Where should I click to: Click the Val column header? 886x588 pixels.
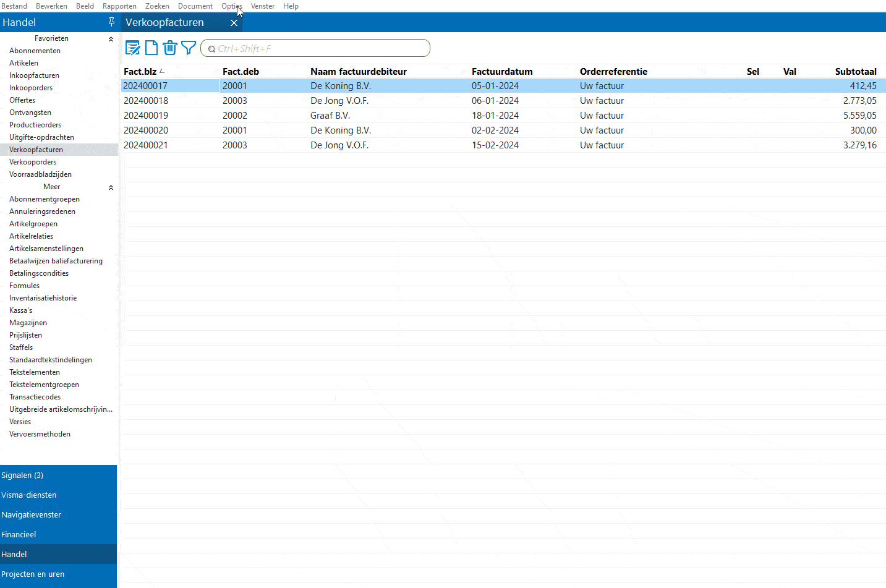click(x=790, y=72)
